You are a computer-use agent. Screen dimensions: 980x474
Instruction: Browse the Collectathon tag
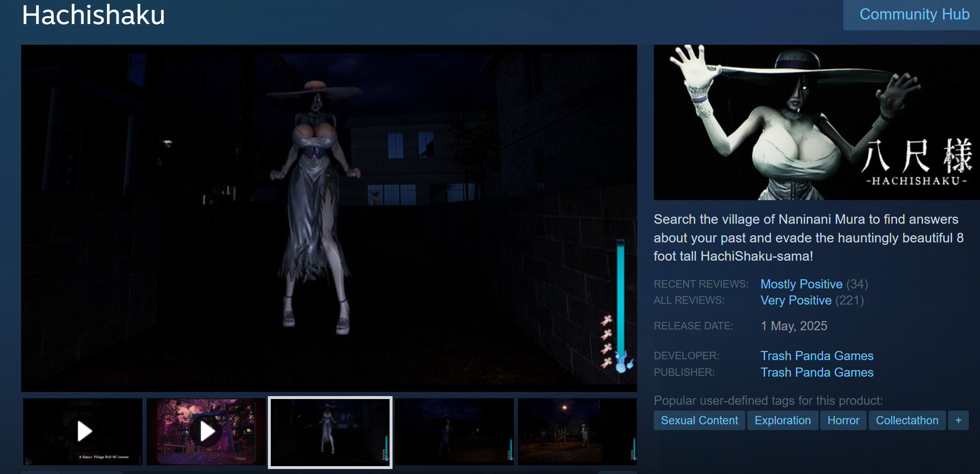tap(907, 420)
